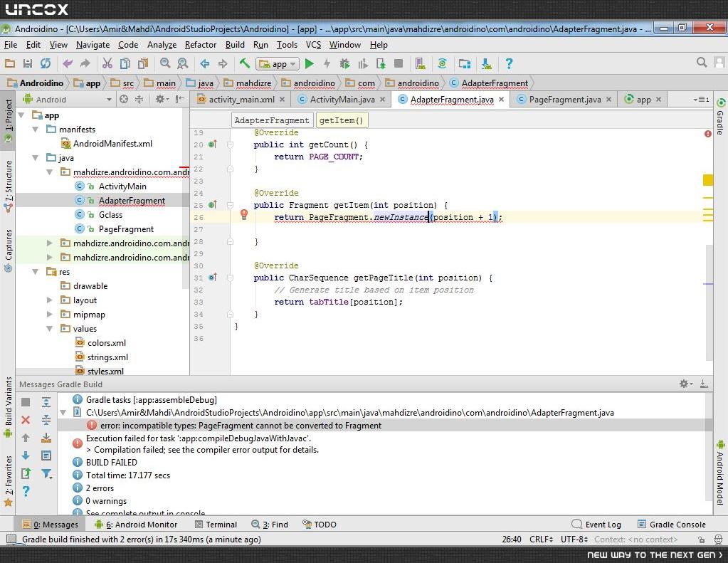The image size is (728, 563).
Task: Click the Debug bug icon
Action: (x=344, y=63)
